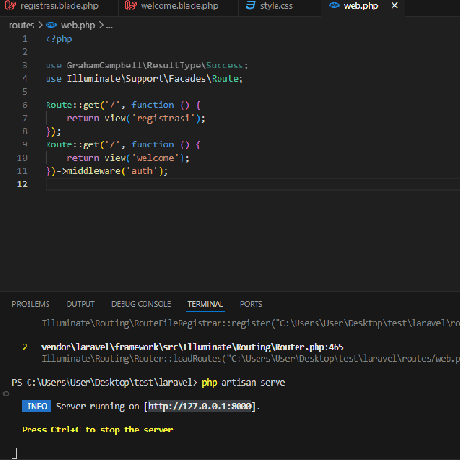This screenshot has height=460, width=460.
Task: Click the web.php breadcrumb segment
Action: pyautogui.click(x=78, y=25)
